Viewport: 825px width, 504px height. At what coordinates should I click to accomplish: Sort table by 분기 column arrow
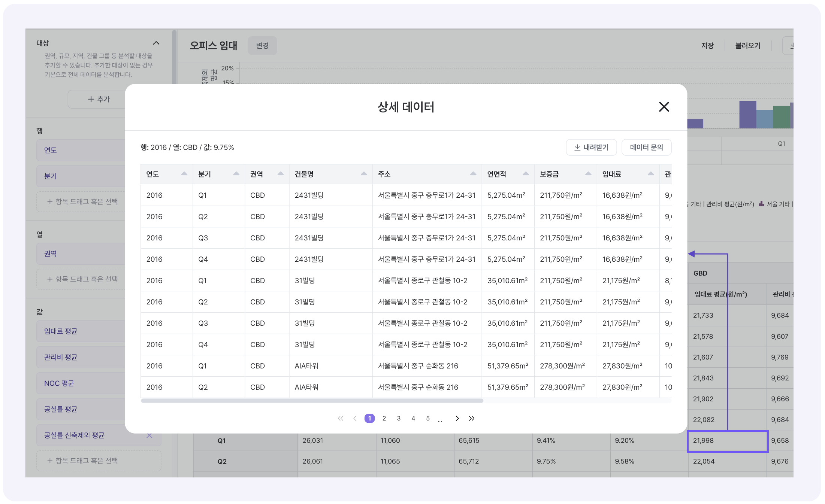pos(236,174)
